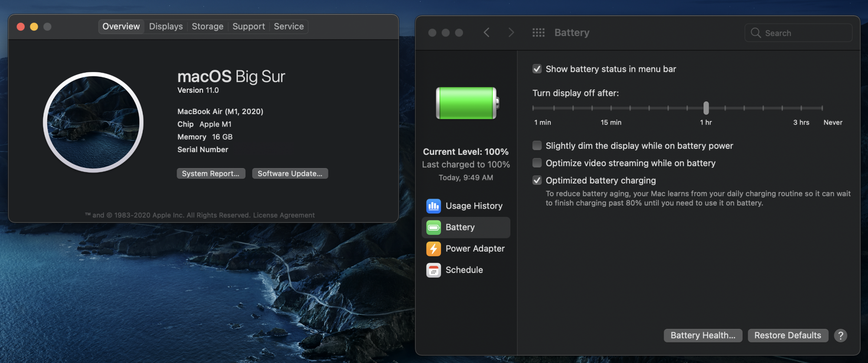The height and width of the screenshot is (363, 868).
Task: Open the Storage tab
Action: pyautogui.click(x=207, y=26)
